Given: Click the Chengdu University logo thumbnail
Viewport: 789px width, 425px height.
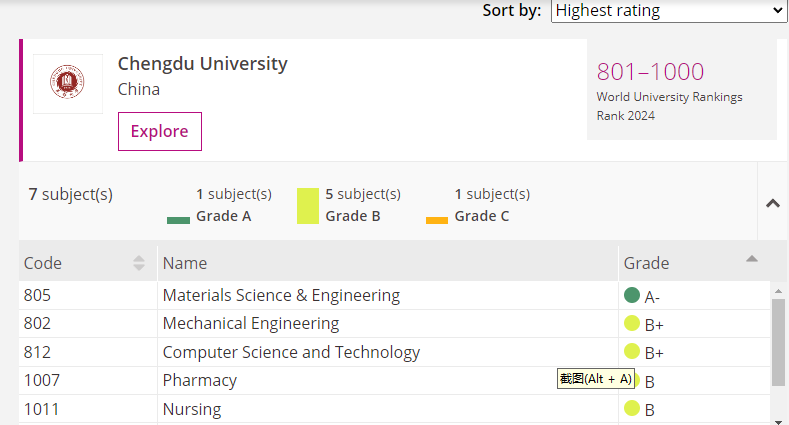Looking at the screenshot, I should (x=67, y=83).
